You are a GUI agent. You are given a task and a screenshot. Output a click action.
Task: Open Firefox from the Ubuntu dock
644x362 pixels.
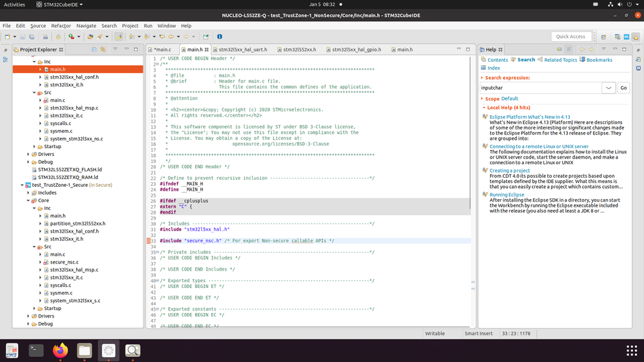coord(61,350)
